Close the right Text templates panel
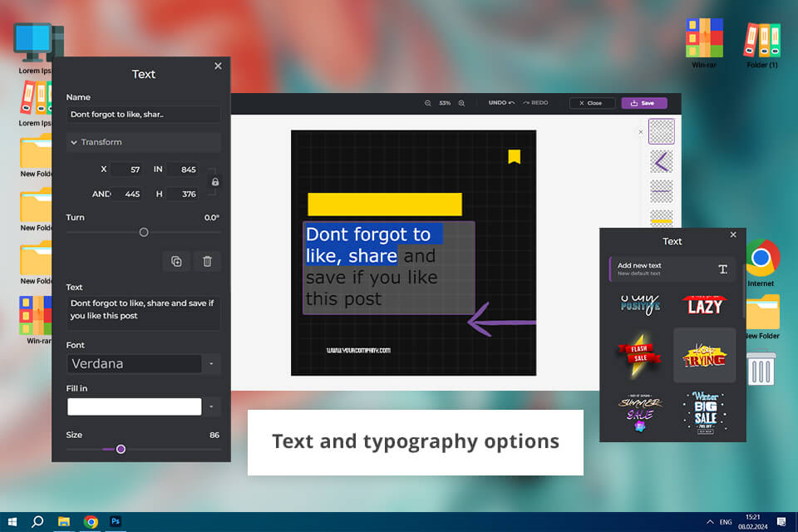Viewport: 798px width, 532px height. point(733,234)
